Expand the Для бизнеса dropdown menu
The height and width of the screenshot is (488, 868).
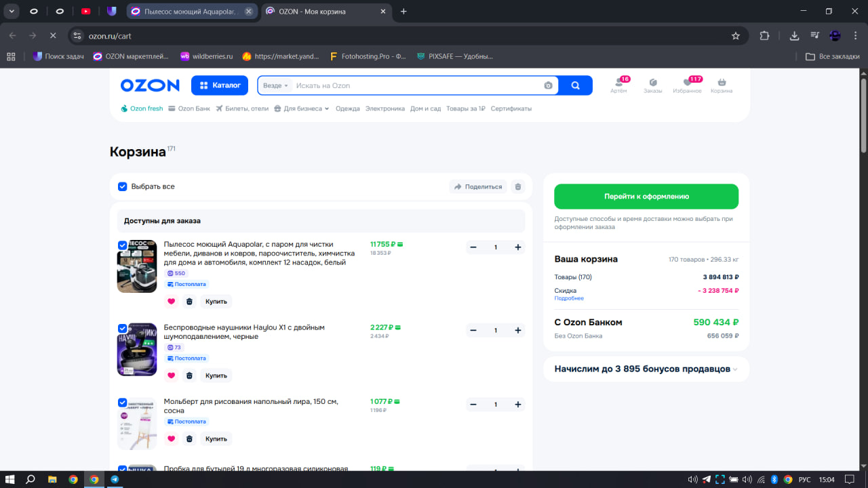pyautogui.click(x=302, y=108)
